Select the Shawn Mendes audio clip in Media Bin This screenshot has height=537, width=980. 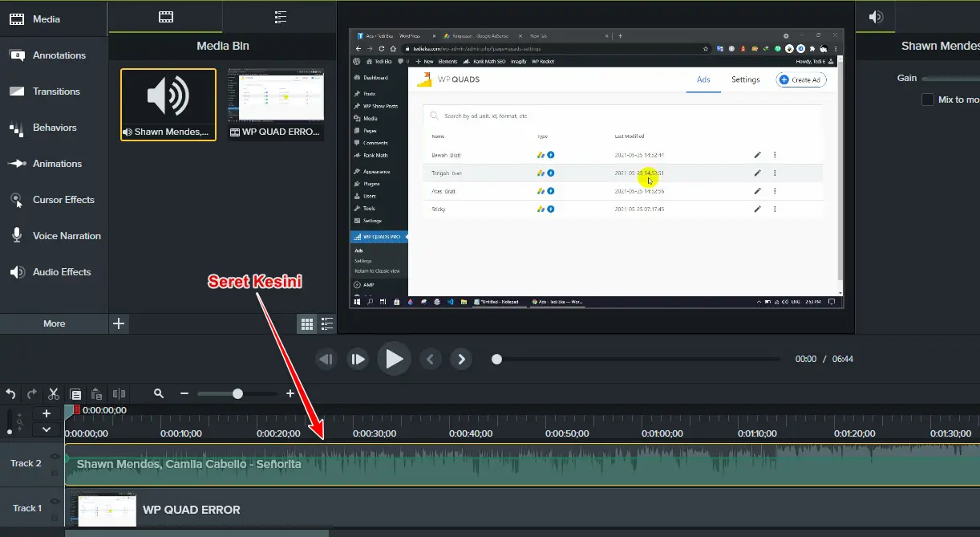[168, 104]
